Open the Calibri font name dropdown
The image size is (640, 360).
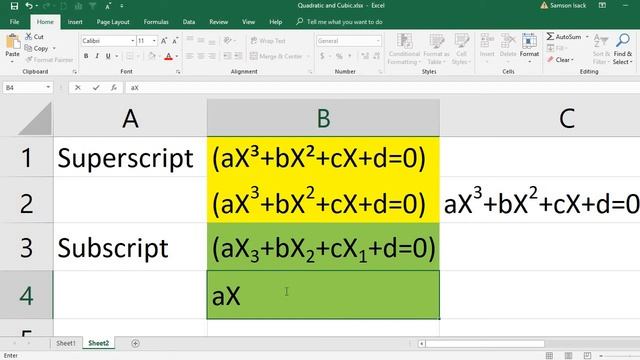click(x=133, y=41)
